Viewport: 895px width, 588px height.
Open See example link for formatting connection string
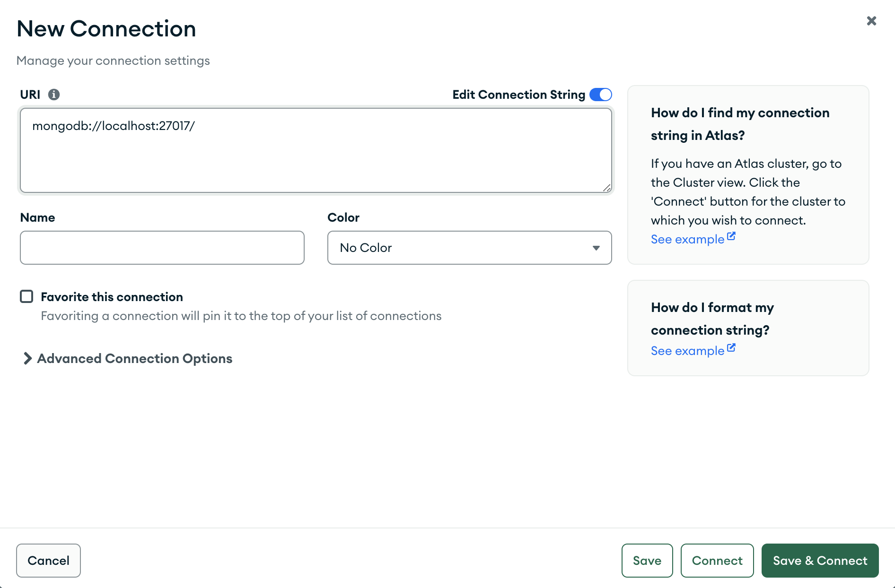coord(687,351)
